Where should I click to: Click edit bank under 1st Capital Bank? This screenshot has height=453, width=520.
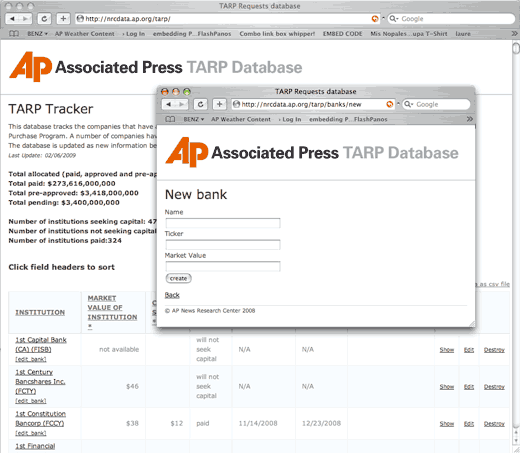point(31,359)
